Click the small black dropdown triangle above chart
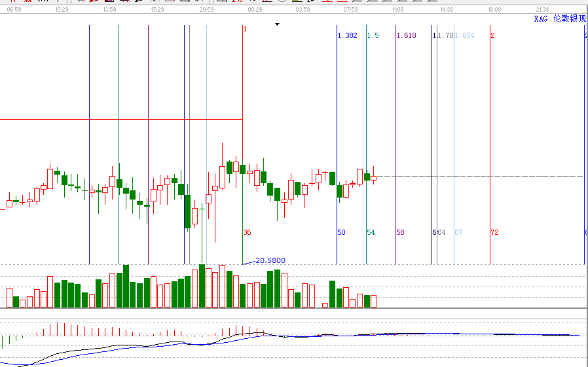The height and width of the screenshot is (367, 588). tap(277, 24)
